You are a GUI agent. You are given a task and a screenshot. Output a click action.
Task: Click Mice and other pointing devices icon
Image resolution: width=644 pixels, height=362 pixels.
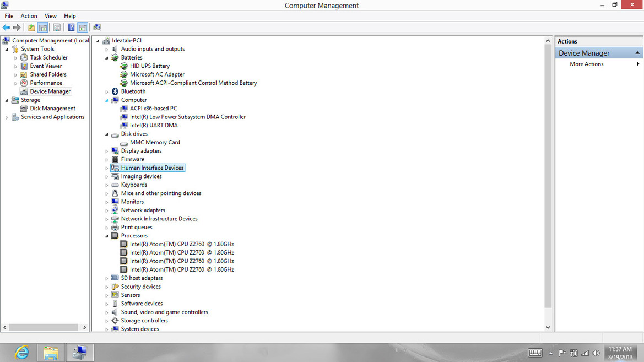click(x=115, y=193)
